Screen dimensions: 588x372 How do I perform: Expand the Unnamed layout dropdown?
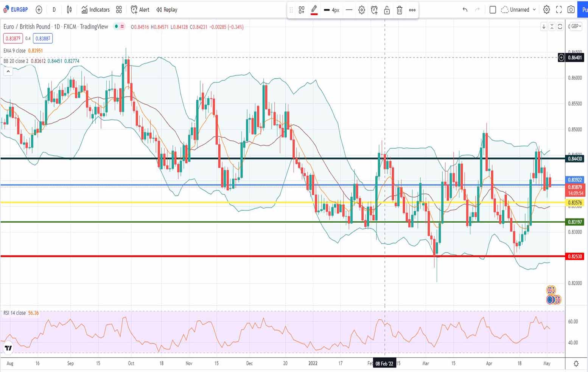coord(518,10)
